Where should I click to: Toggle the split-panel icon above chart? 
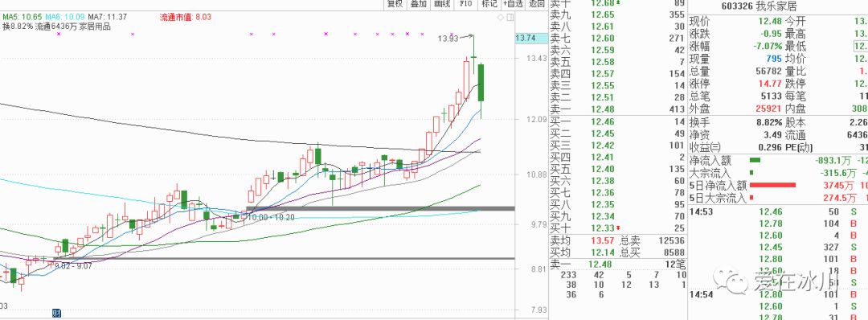[510, 17]
